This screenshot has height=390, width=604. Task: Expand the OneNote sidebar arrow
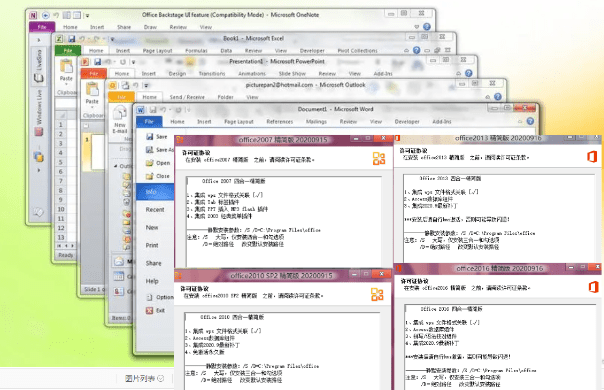click(x=39, y=40)
